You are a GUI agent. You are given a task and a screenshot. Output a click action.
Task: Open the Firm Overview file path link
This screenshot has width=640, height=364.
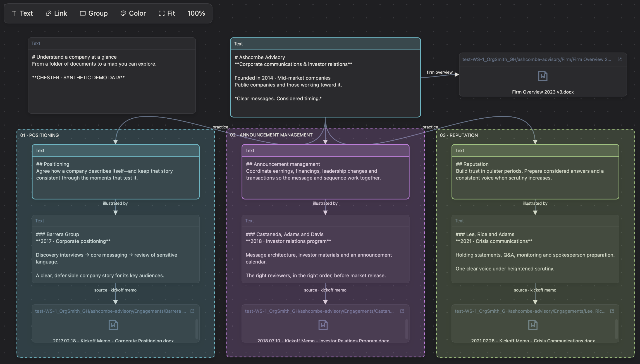tap(537, 59)
